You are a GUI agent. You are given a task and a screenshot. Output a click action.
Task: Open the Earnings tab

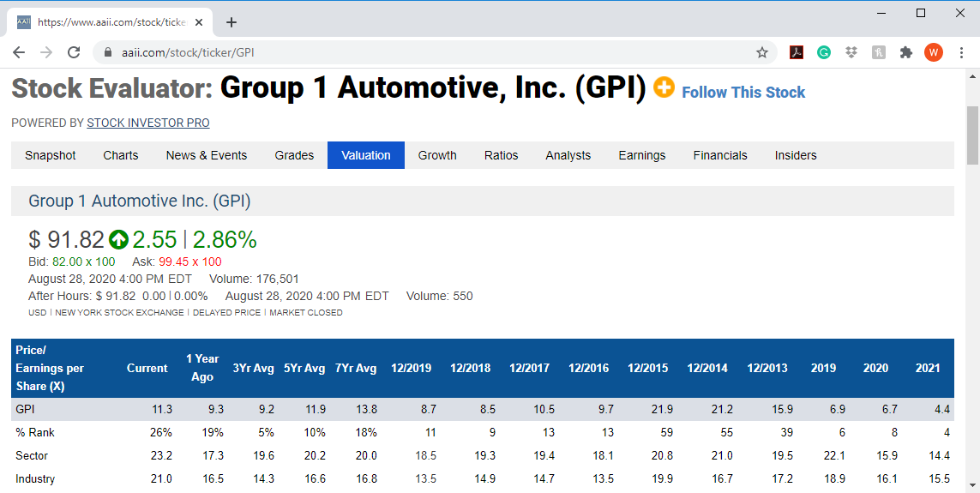[x=642, y=155]
